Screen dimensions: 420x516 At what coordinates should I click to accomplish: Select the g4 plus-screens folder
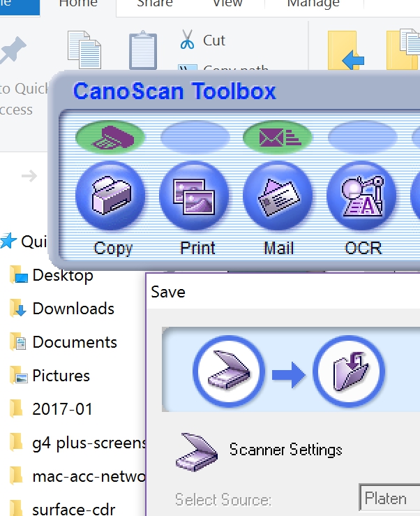77,443
